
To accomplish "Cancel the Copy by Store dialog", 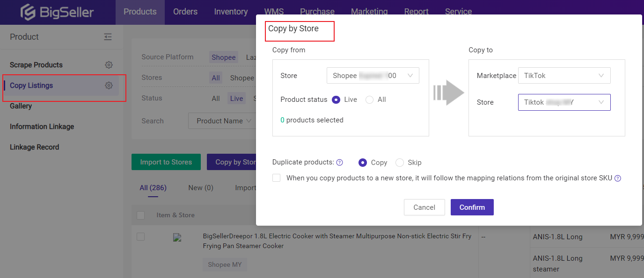I will [x=424, y=207].
